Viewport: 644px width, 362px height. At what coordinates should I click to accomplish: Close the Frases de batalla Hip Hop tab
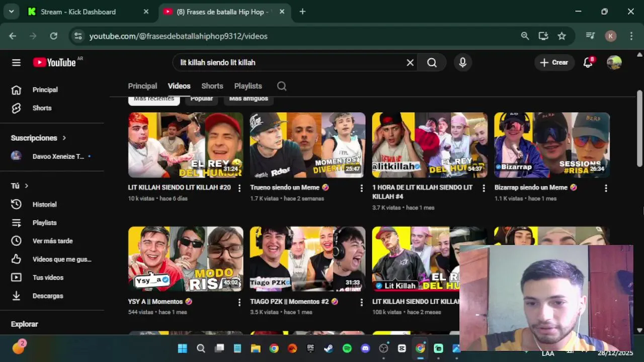click(x=282, y=12)
